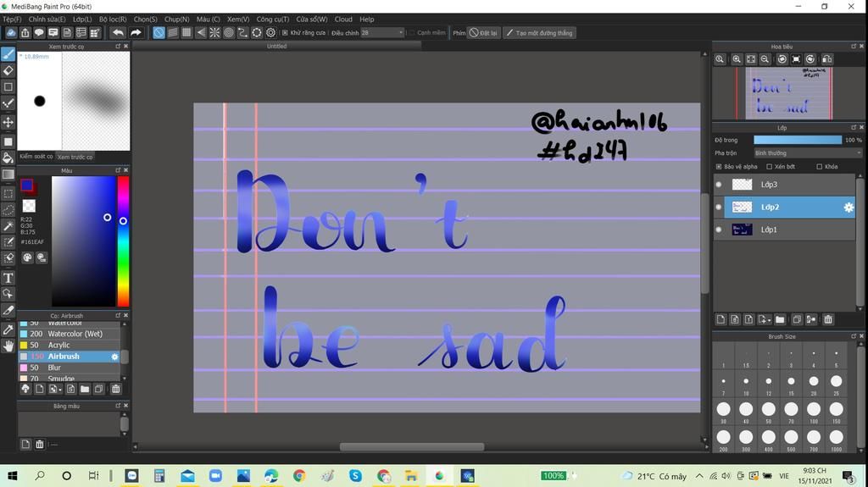Click the Undo arrow in toolbar
This screenshot has height=487, width=868.
(x=118, y=33)
